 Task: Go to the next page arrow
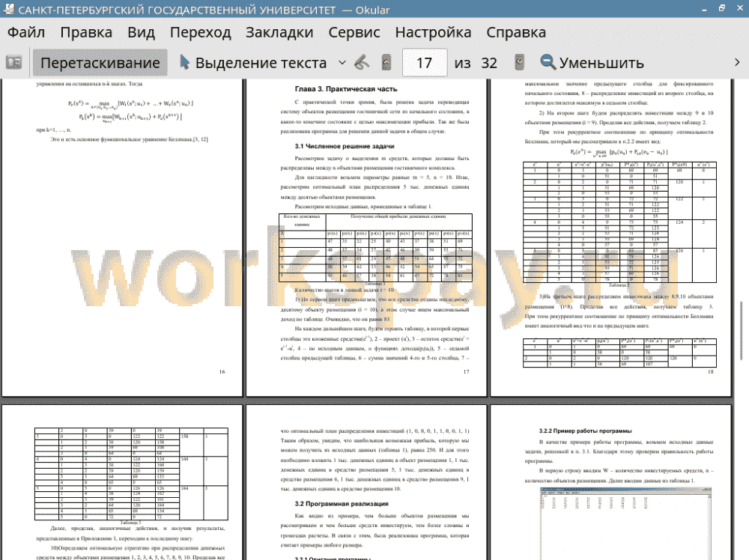519,63
